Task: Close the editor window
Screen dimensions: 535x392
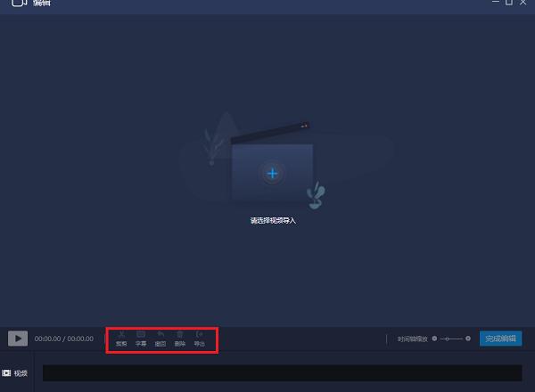Action: 523,3
